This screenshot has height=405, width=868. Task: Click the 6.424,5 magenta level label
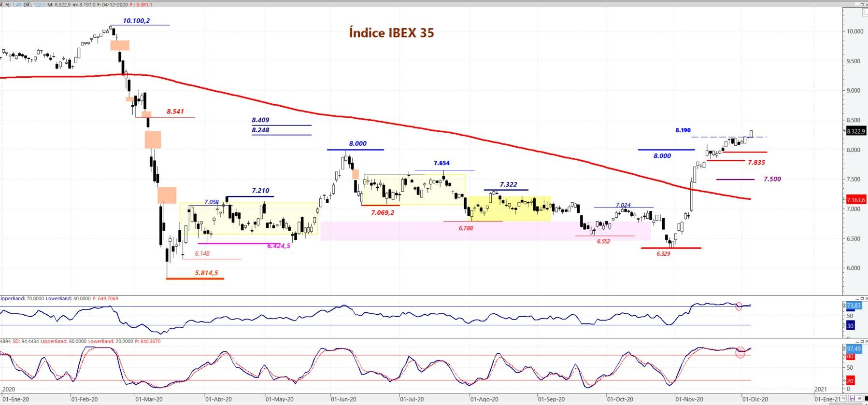[x=279, y=246]
